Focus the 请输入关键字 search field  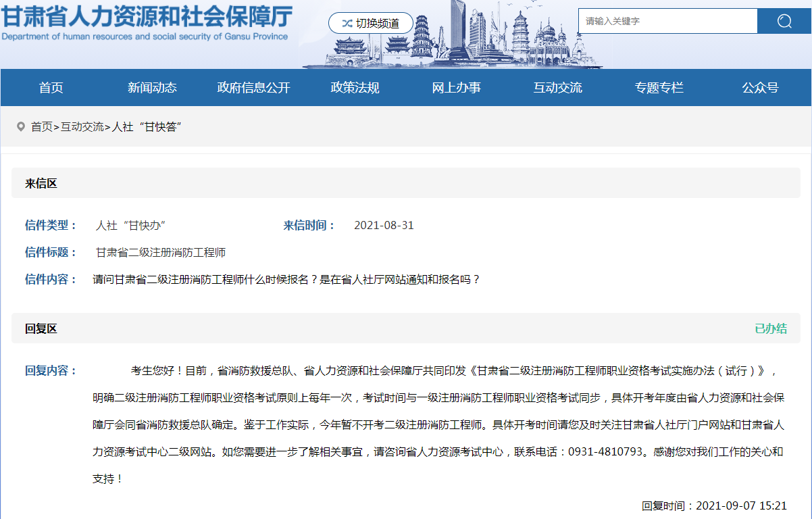(x=667, y=21)
